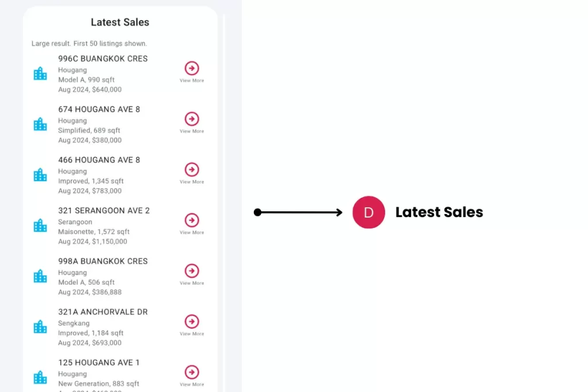Open View More arrow for 466 Hougang Ave 8
This screenshot has height=392, width=588.
coord(192,169)
